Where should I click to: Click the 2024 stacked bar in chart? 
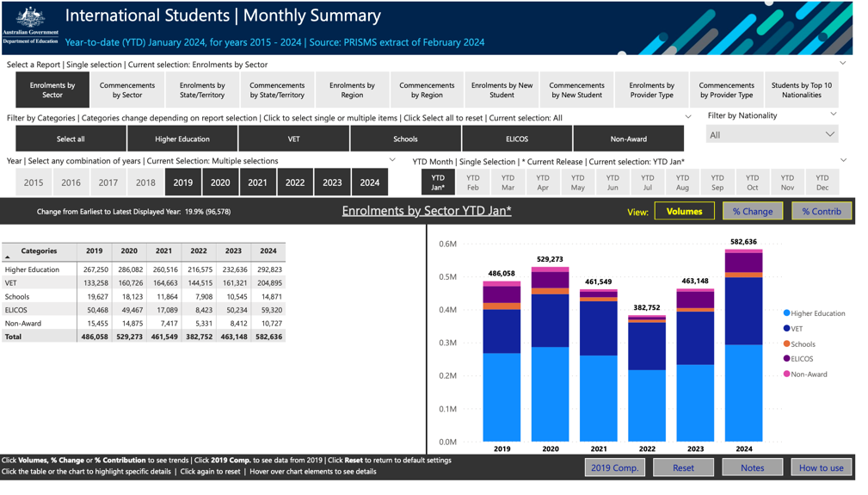point(743,344)
